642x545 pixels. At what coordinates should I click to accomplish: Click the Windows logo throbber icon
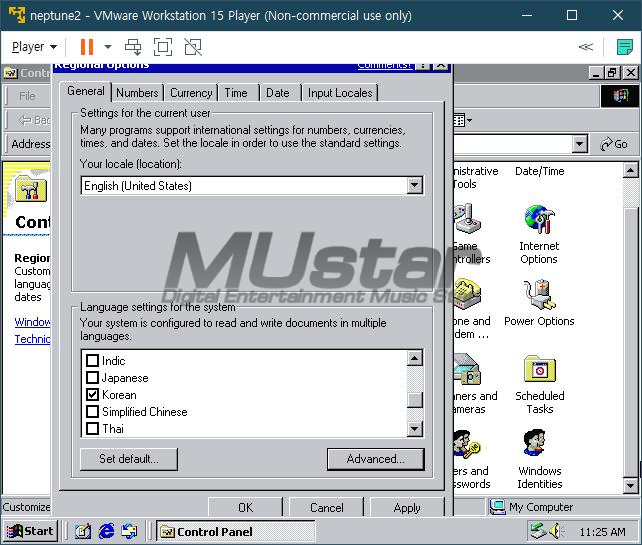click(x=620, y=96)
